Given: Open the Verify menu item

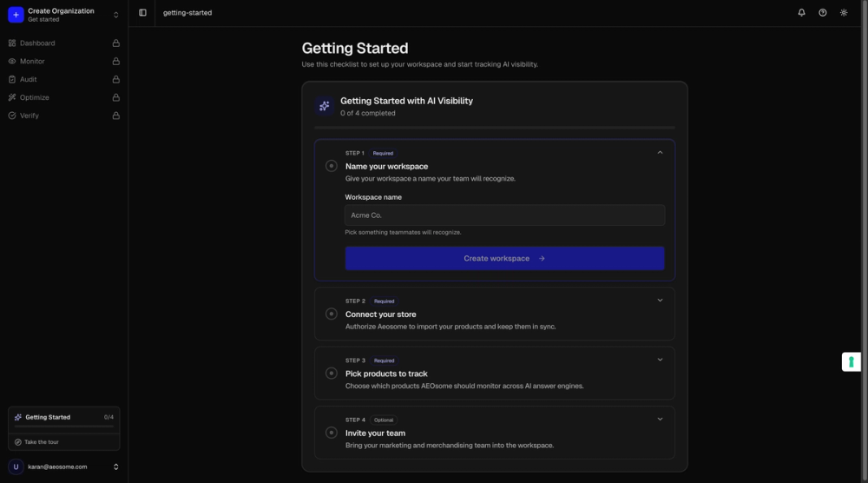Looking at the screenshot, I should coord(64,116).
